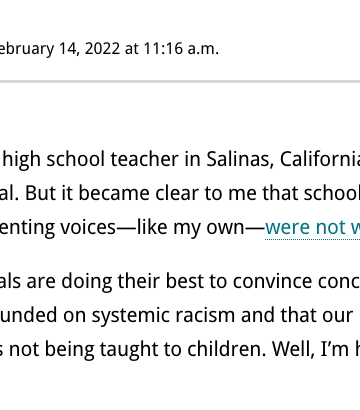Open the teal "were not w..." hyperlink

[312, 228]
